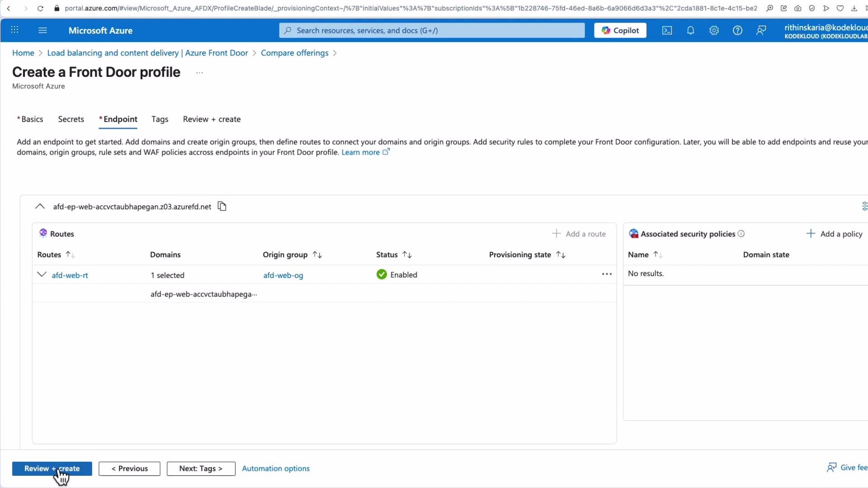Switch to the Basics tab
This screenshot has height=488, width=868.
(x=30, y=119)
